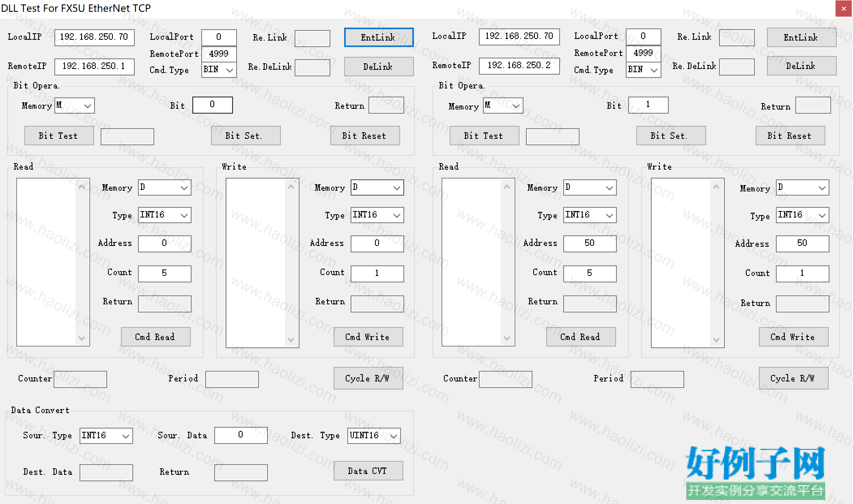
Task: Focus Re.DeLink field for remote 192.168.250.2
Action: [x=737, y=67]
